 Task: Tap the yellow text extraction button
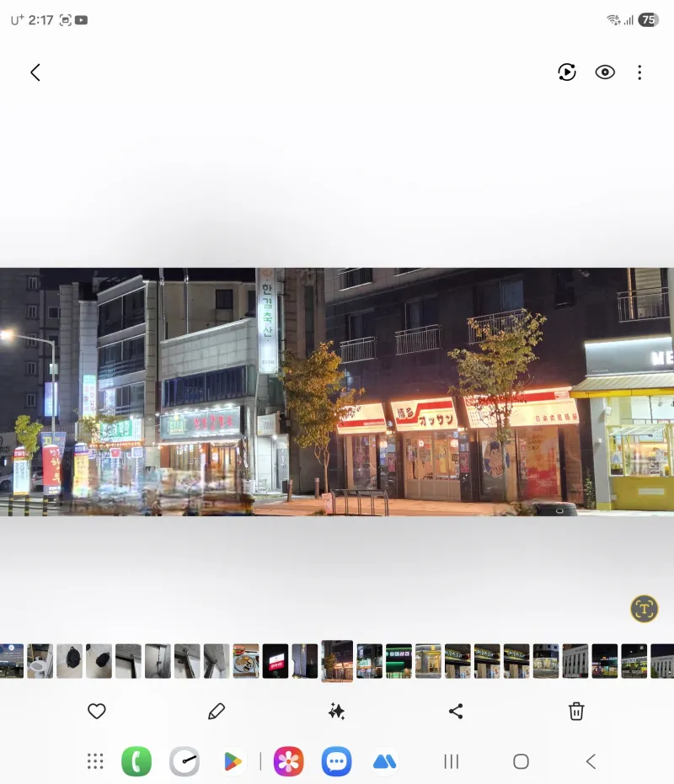(x=644, y=609)
